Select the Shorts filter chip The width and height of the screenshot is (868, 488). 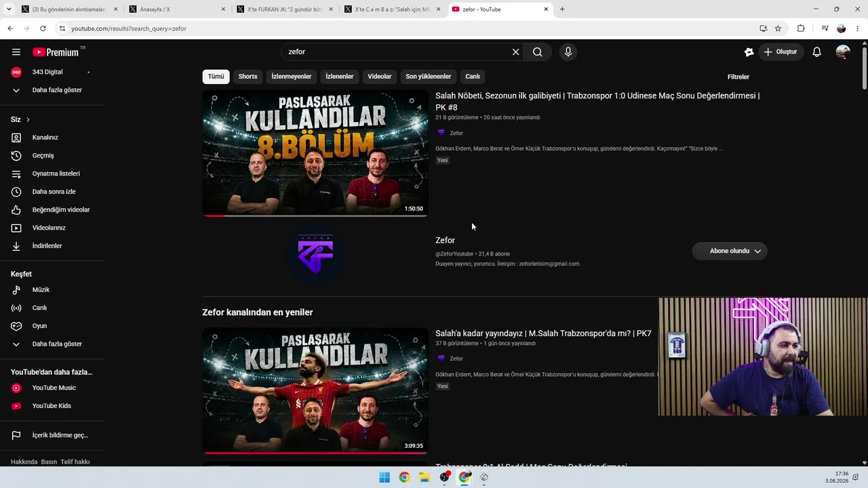248,77
